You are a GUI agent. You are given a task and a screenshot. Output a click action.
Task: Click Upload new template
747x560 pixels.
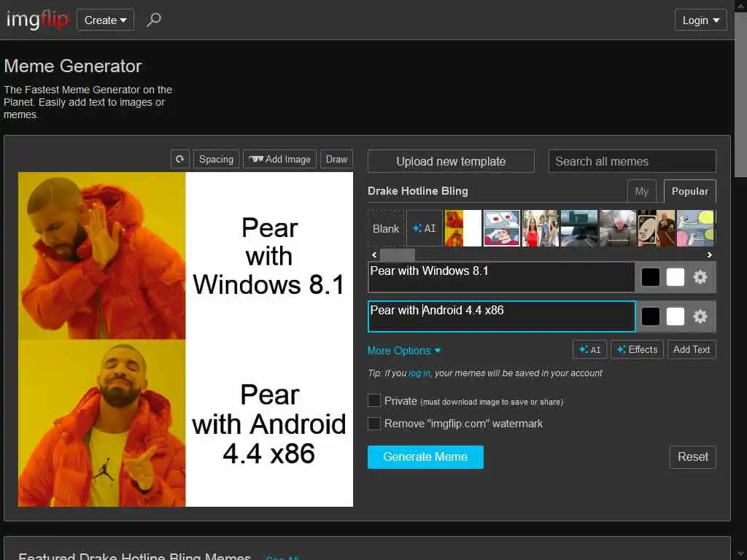click(x=451, y=161)
